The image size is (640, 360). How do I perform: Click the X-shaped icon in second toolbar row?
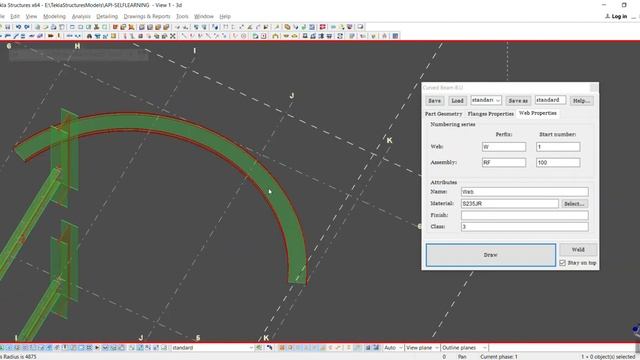pos(173,36)
